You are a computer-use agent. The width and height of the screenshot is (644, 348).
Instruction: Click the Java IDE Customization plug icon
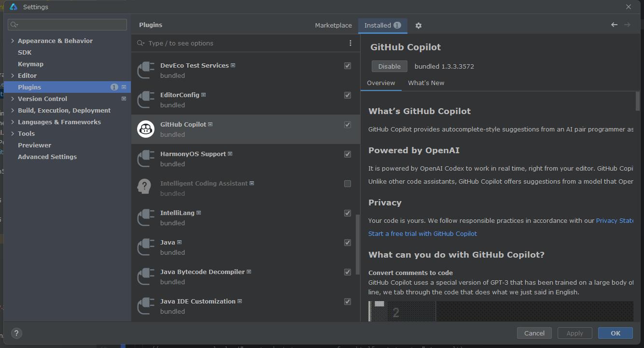coord(146,306)
